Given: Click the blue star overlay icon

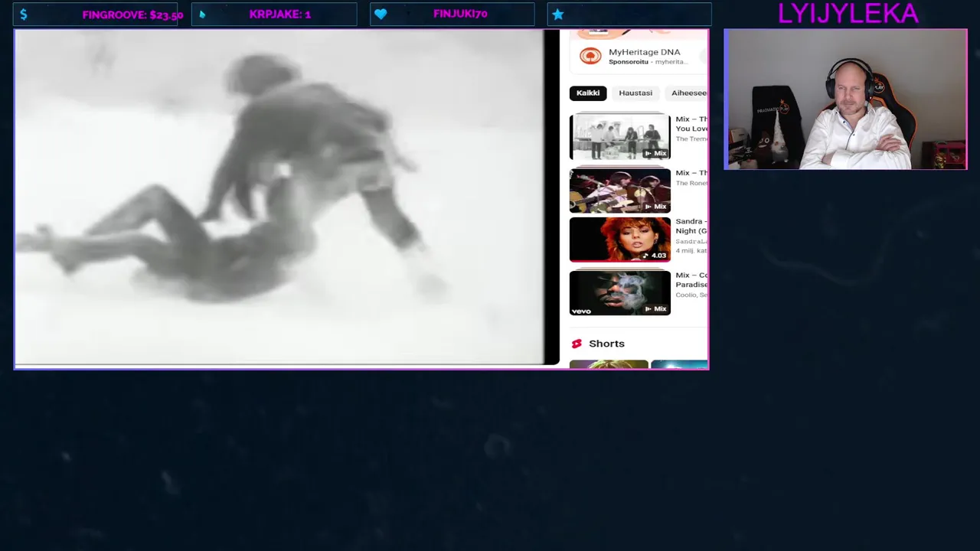Looking at the screenshot, I should pos(558,14).
